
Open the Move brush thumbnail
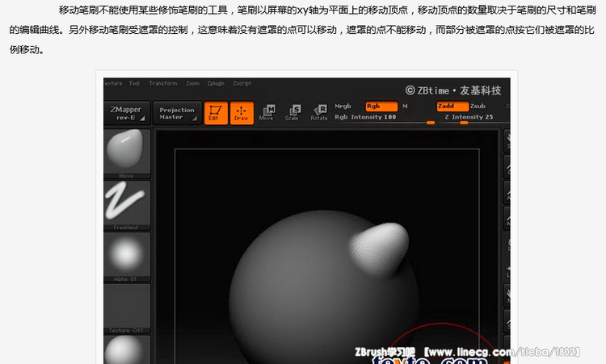(126, 153)
